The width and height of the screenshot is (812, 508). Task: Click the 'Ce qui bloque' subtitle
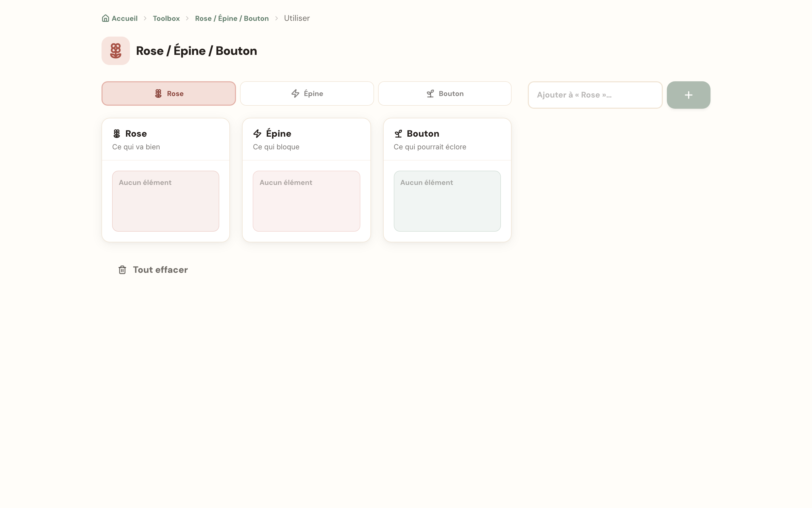276,147
